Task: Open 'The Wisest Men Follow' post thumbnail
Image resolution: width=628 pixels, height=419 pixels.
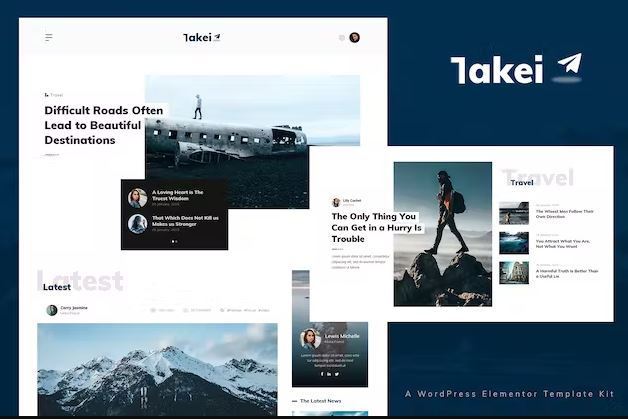Action: coord(514,213)
